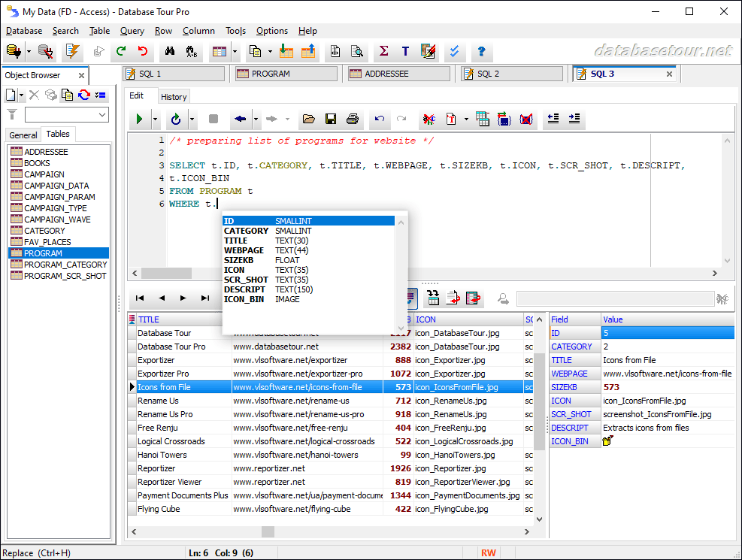The height and width of the screenshot is (560, 742).
Task: Click the increase indent icon in SQL toolbar
Action: (x=574, y=119)
